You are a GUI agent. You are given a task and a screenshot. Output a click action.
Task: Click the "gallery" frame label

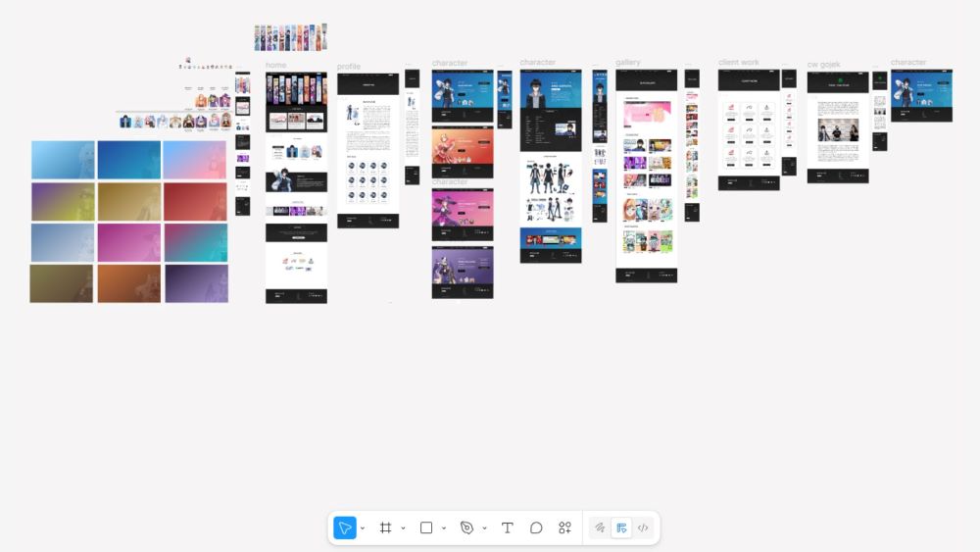click(x=627, y=63)
